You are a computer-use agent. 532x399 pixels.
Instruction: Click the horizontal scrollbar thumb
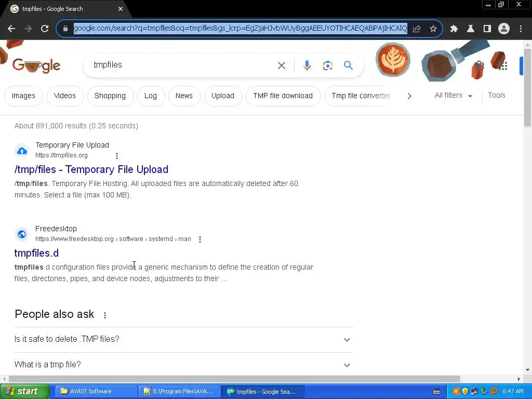234,379
